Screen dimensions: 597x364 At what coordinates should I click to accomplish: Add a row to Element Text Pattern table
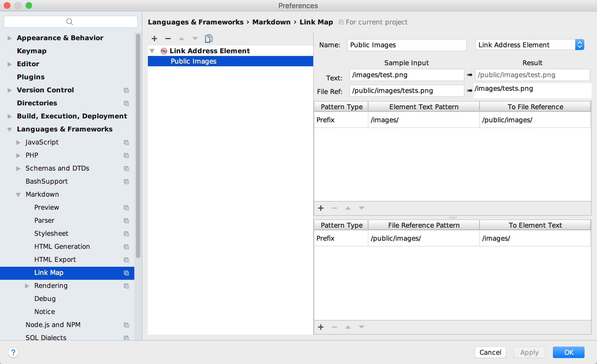pos(321,208)
